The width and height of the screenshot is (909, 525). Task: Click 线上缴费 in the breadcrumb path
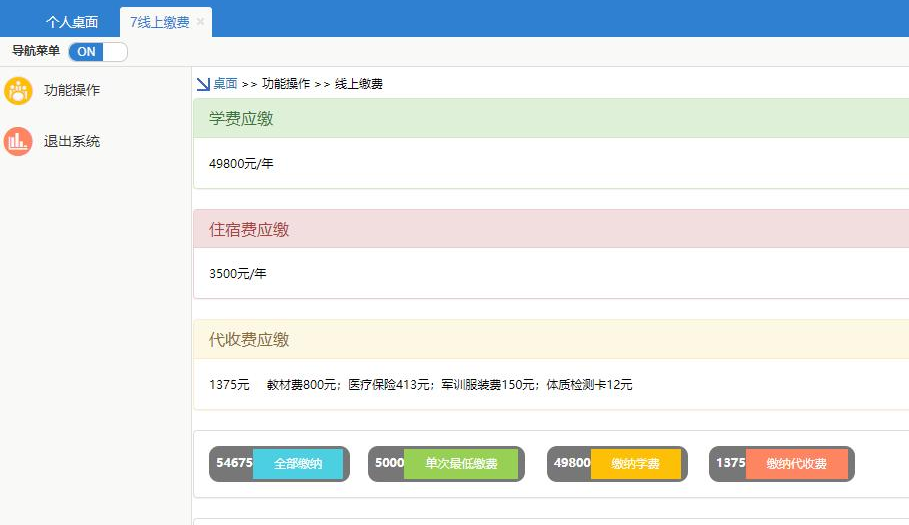coord(359,84)
